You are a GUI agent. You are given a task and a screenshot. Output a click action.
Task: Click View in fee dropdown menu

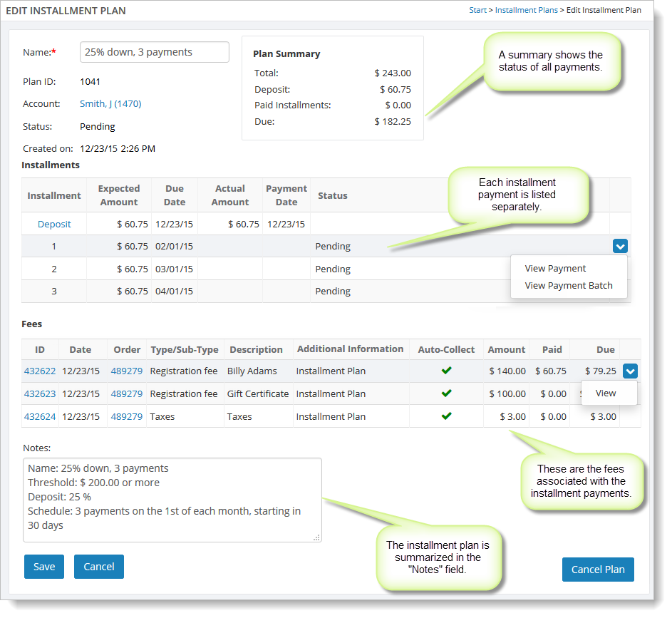click(606, 393)
